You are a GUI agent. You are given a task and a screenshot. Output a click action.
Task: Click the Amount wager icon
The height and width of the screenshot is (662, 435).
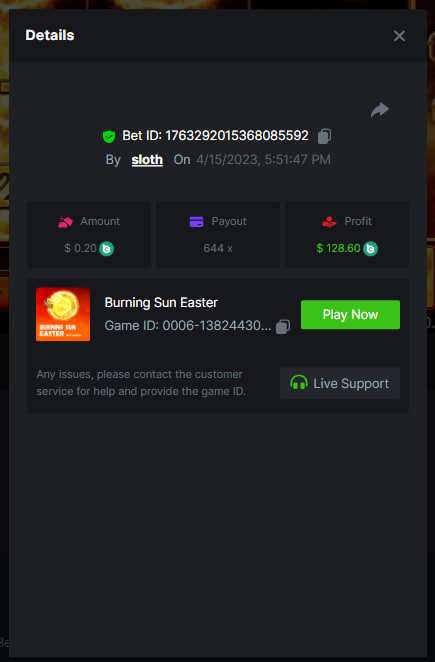point(65,222)
